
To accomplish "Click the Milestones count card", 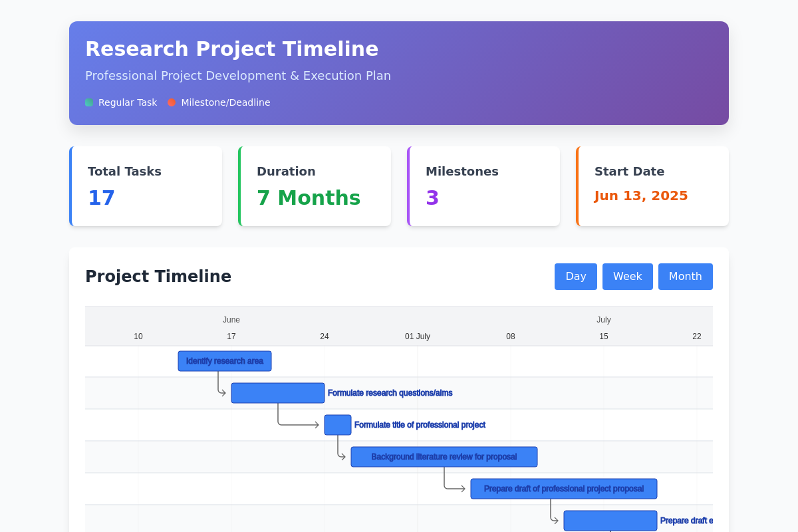I will click(x=483, y=186).
